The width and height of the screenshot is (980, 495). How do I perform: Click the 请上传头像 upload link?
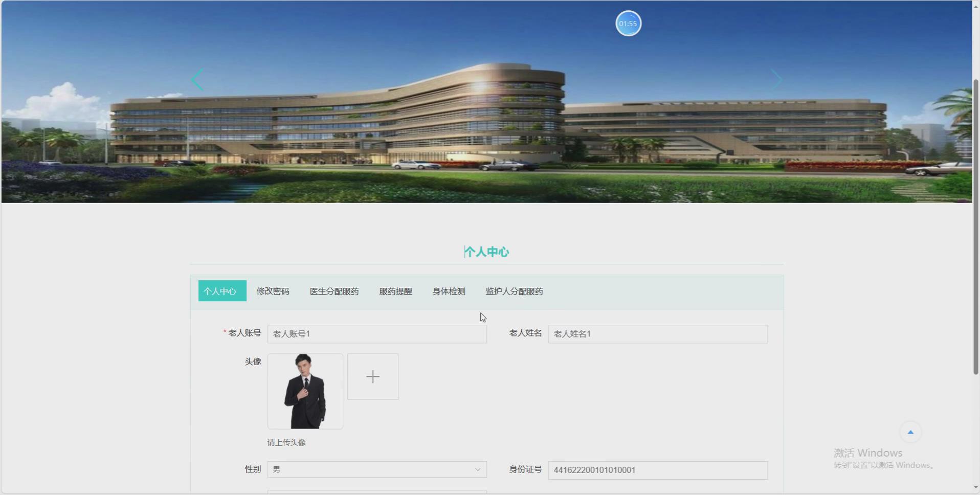[x=286, y=442]
